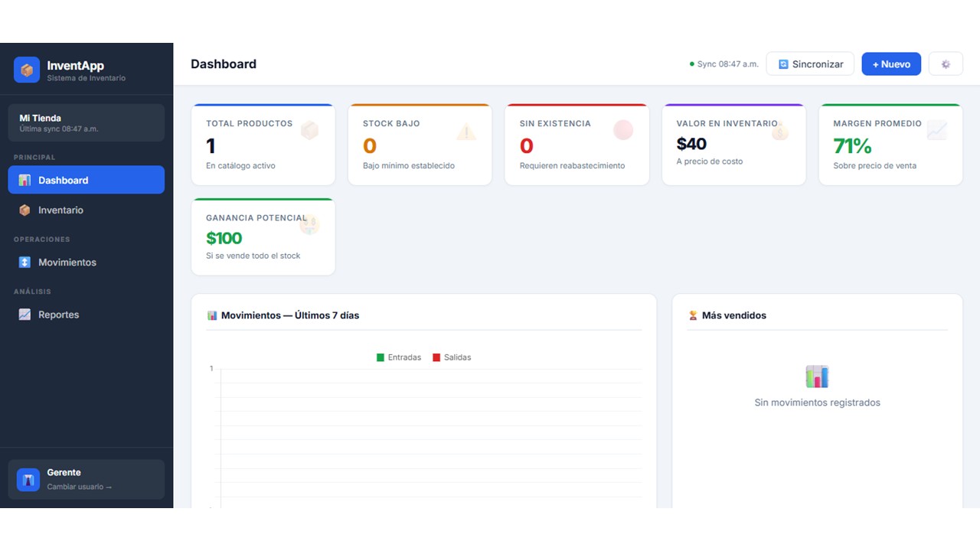This screenshot has height=551, width=980.
Task: Click the InventApp box logo icon
Action: 27,70
